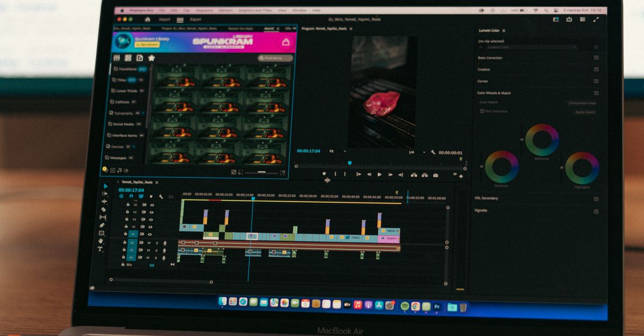Expand the HSL Secondary section
644x336 pixels.
pos(486,198)
